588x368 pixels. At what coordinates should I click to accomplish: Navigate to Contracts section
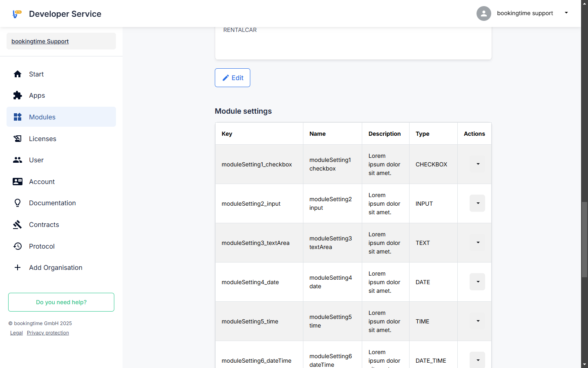(61, 224)
